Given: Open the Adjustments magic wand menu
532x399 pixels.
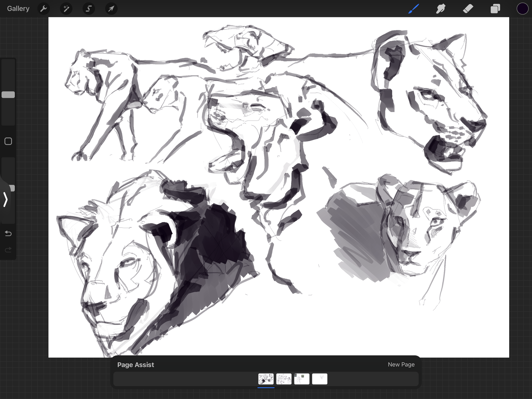Looking at the screenshot, I should pos(66,9).
